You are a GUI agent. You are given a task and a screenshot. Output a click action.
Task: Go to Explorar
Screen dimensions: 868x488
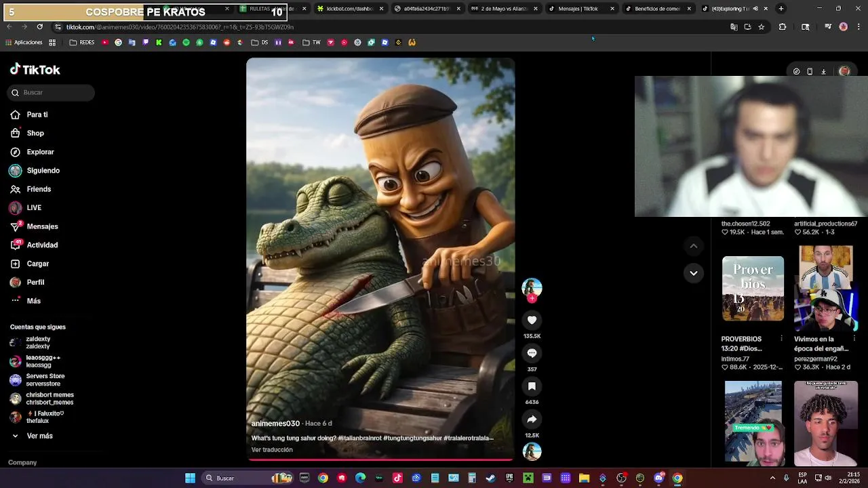pyautogui.click(x=32, y=152)
